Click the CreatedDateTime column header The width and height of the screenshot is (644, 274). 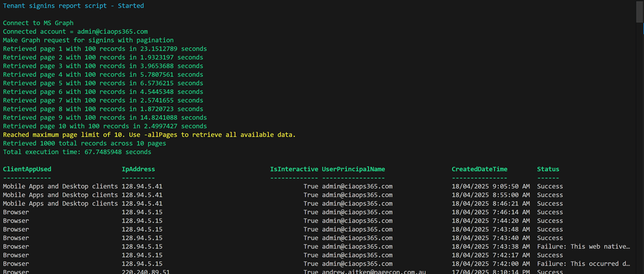pyautogui.click(x=479, y=169)
